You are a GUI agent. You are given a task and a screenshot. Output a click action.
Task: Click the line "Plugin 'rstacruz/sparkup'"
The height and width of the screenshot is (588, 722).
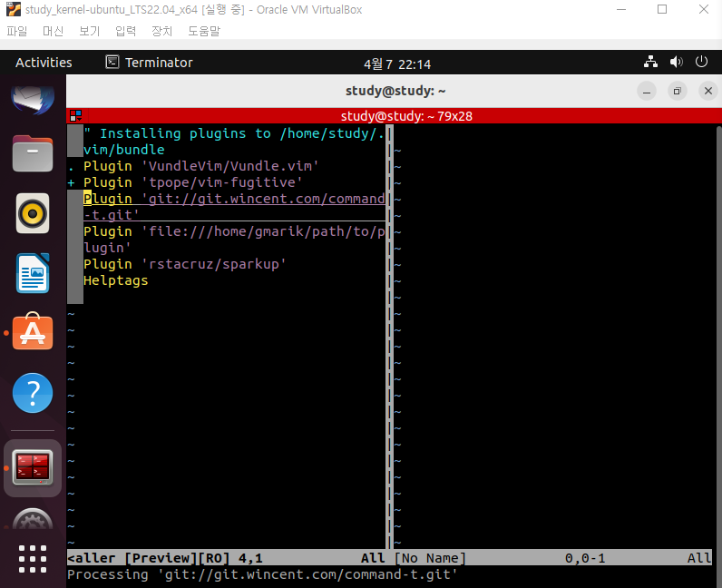click(x=185, y=264)
